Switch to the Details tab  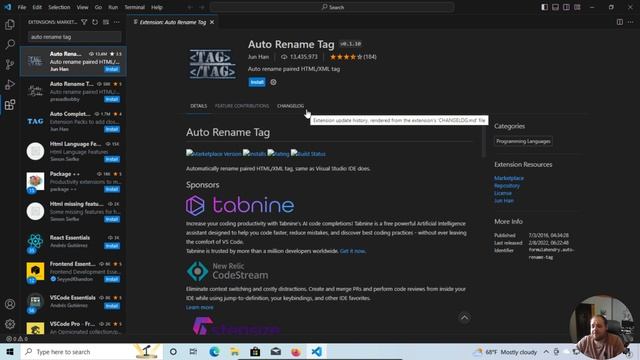pos(199,106)
